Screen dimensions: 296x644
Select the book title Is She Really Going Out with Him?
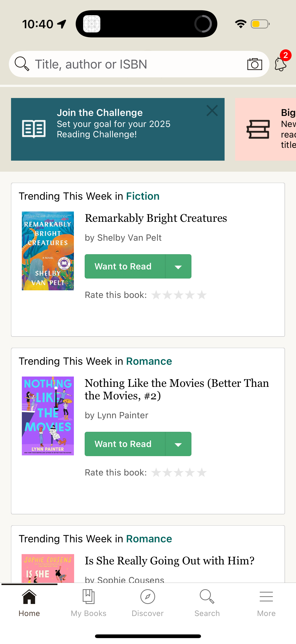pyautogui.click(x=169, y=560)
